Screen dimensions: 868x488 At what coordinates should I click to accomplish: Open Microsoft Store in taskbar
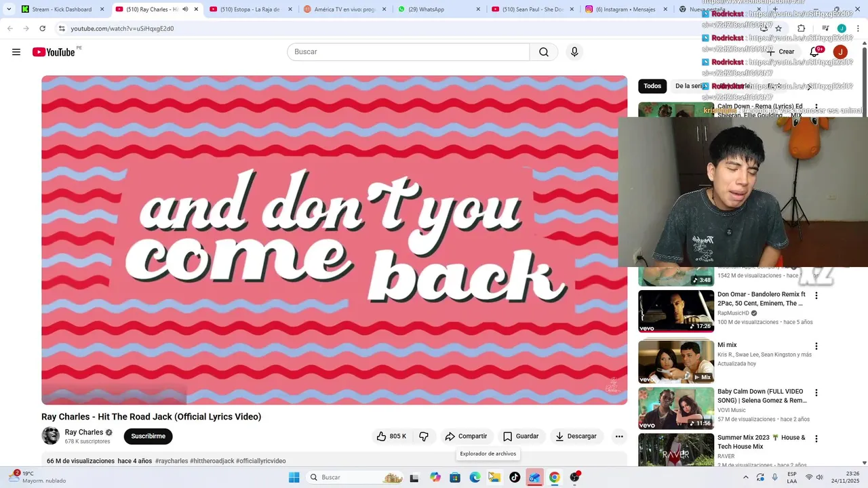(455, 477)
